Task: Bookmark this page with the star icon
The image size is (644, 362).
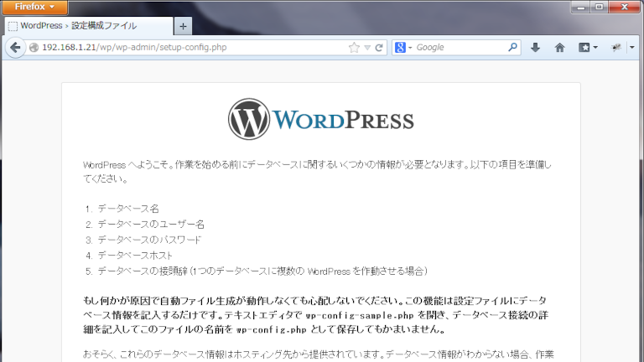Action: pos(354,48)
